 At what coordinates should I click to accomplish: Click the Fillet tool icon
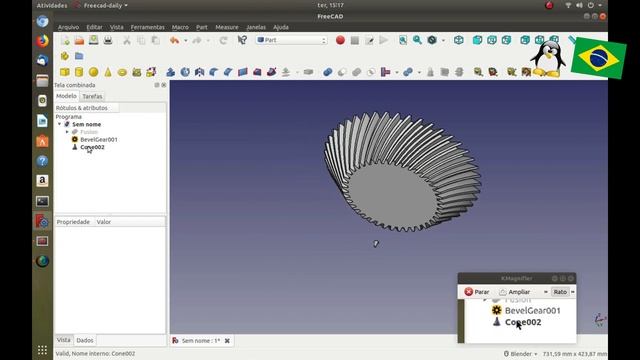point(213,72)
